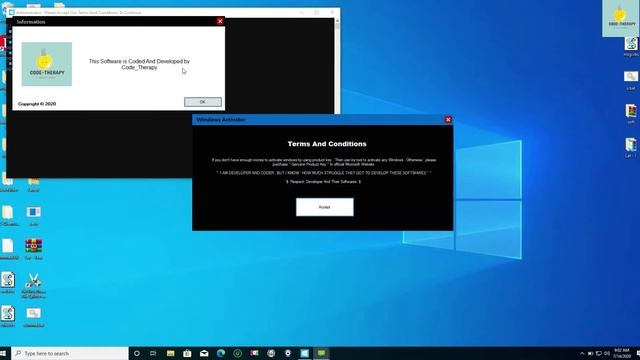Switch to the Windows Activator taskbar icon
Viewport: 640px width, 360px height.
(305, 353)
